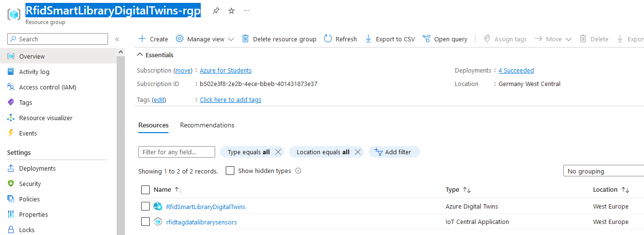Image resolution: width=644 pixels, height=235 pixels.
Task: Click the subscription ID value text
Action: tap(258, 84)
